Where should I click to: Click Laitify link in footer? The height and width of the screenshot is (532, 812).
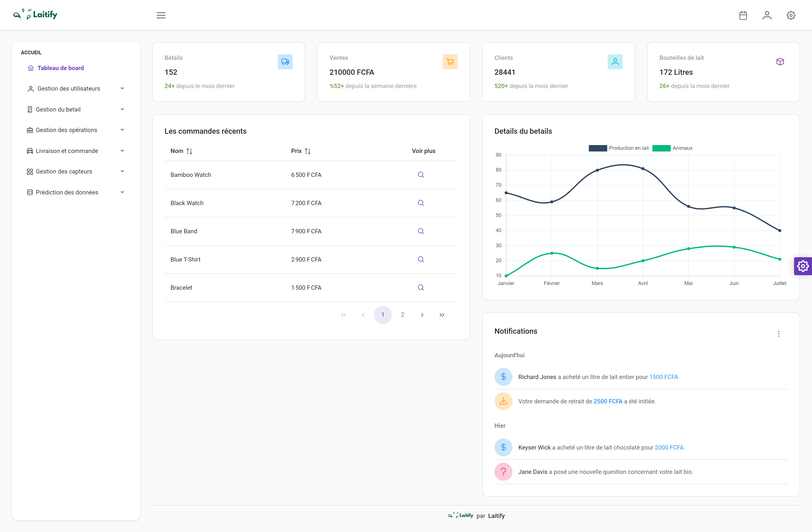tap(496, 516)
